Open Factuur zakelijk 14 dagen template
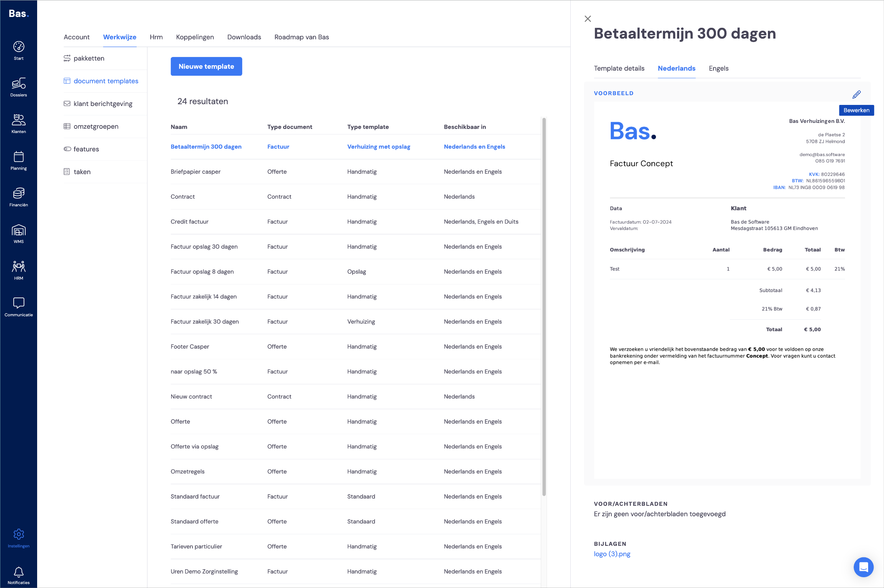 click(355, 297)
